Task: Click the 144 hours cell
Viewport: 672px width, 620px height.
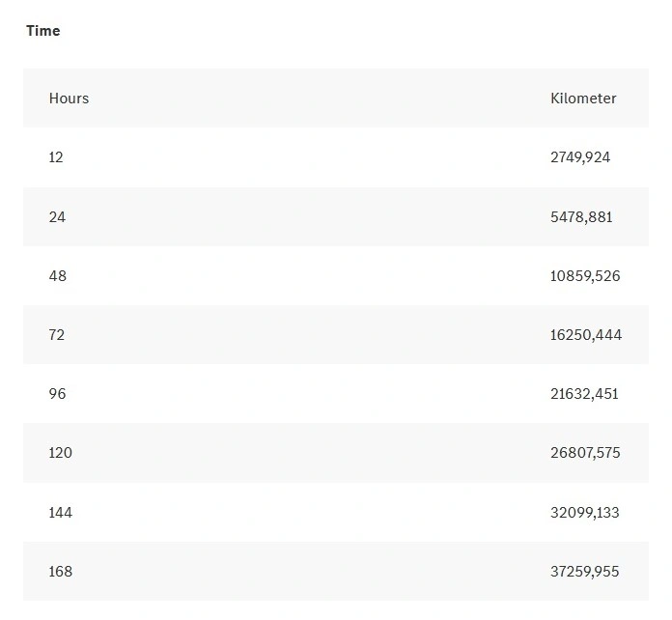Action: click(x=61, y=513)
